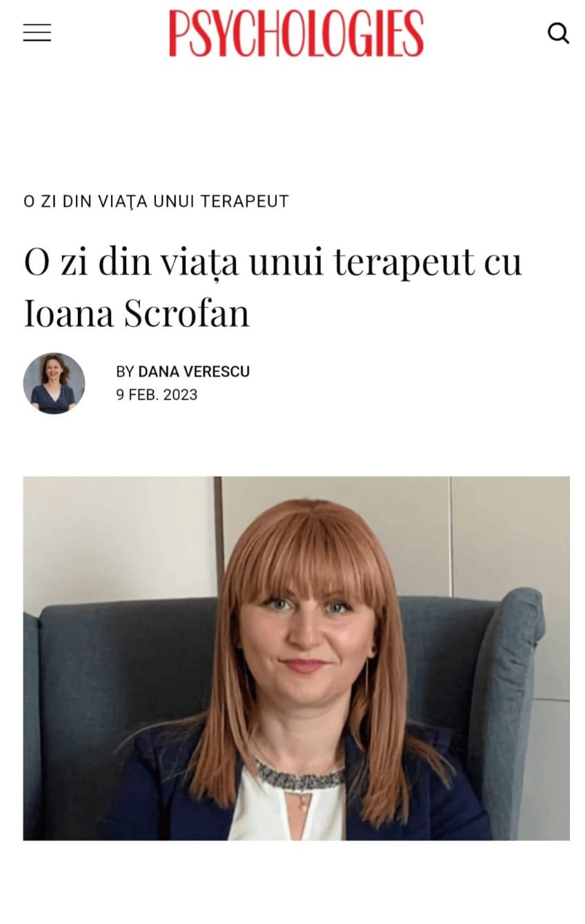View Dana Verescu's round author avatar
The height and width of the screenshot is (924, 585).
tap(54, 384)
